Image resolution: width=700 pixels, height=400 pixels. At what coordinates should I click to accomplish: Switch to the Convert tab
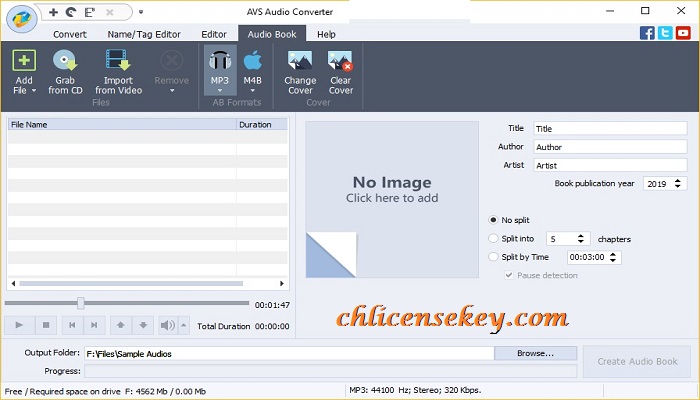[x=70, y=34]
